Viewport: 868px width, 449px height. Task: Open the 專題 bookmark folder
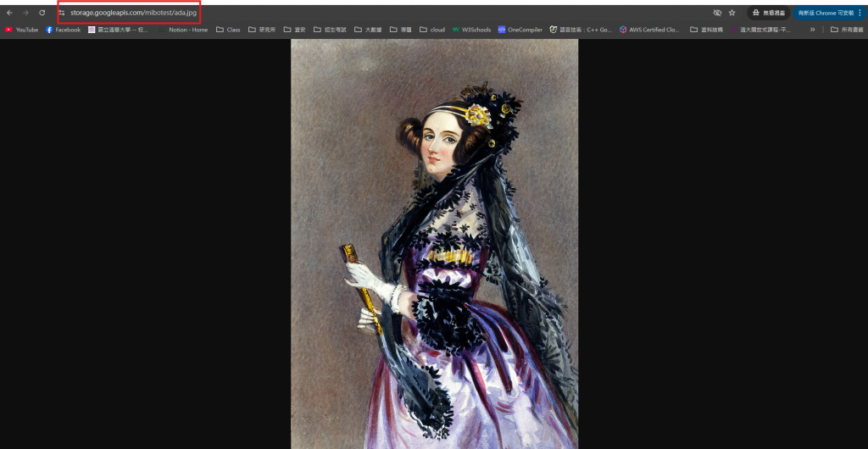tap(401, 30)
